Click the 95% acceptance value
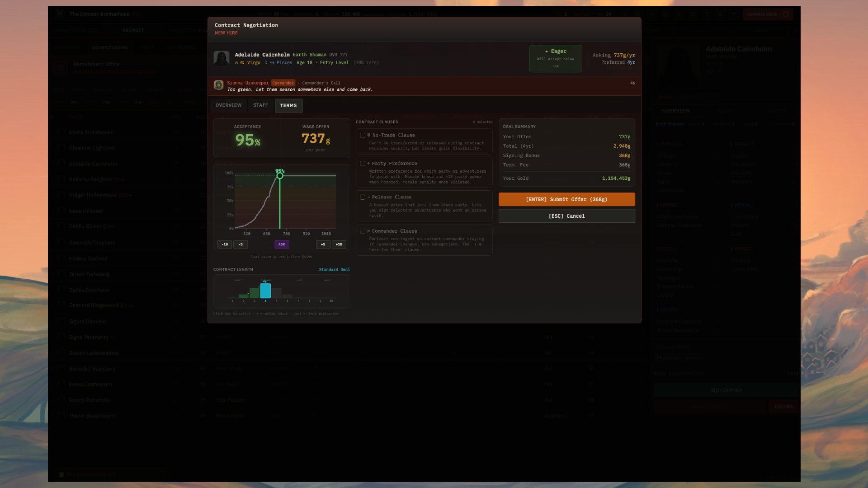The width and height of the screenshot is (868, 488). click(x=248, y=140)
